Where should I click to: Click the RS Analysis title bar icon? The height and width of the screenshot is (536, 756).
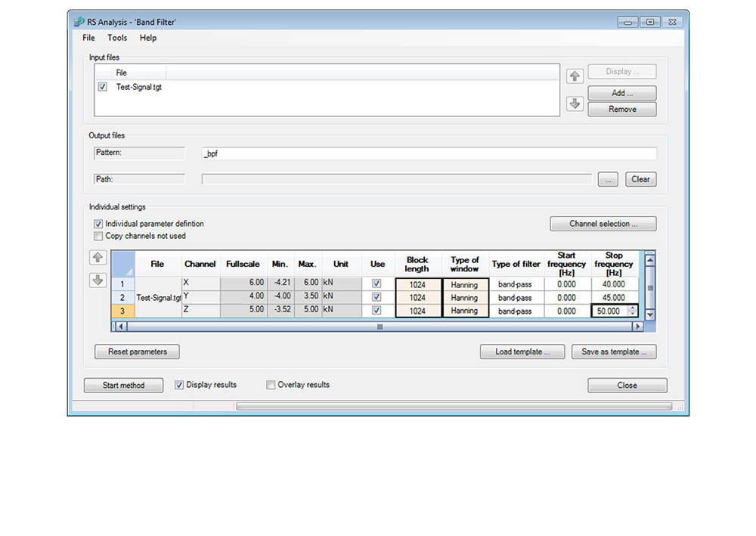click(x=79, y=22)
